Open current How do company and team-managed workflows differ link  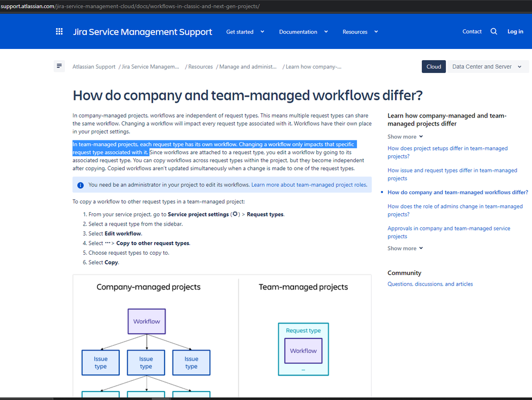(457, 192)
